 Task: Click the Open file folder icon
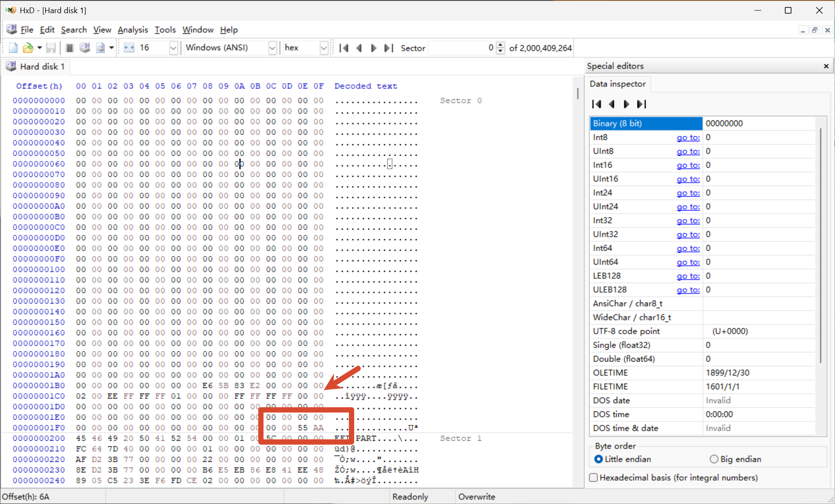click(28, 48)
